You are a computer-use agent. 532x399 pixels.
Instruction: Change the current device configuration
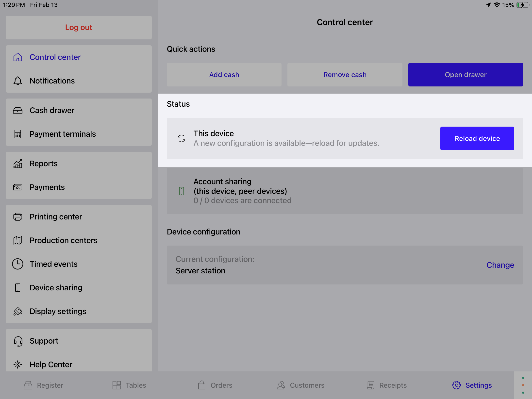point(500,265)
